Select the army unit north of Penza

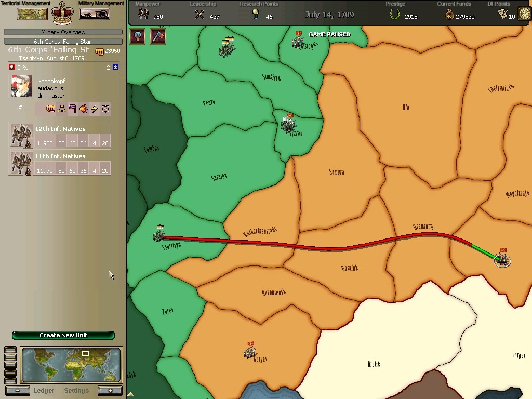point(227,47)
